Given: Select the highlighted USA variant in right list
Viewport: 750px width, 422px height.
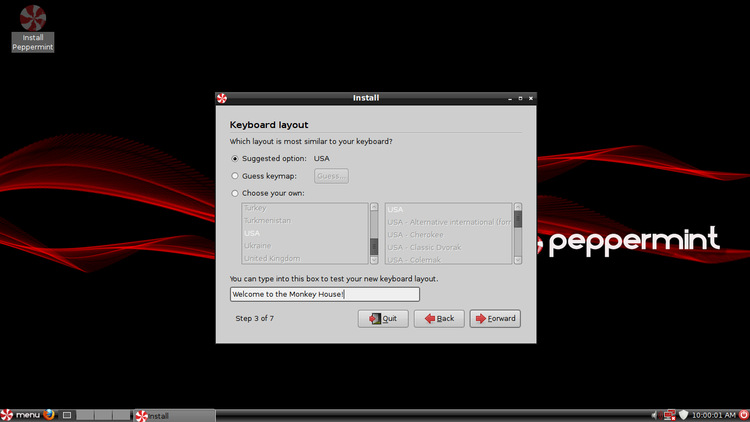Looking at the screenshot, I should click(449, 210).
